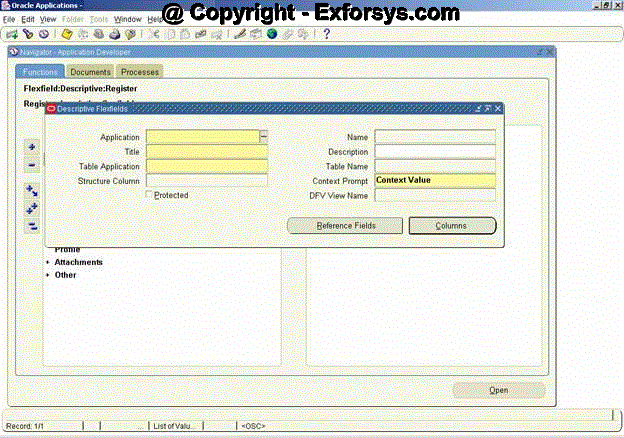Switch to the Documents tab
Screen dimensions: 624x438
pos(90,72)
